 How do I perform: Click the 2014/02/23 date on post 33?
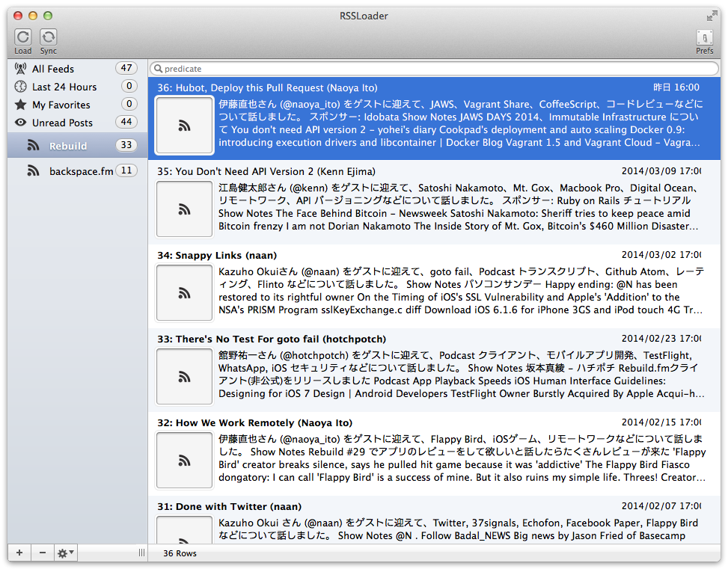click(661, 339)
